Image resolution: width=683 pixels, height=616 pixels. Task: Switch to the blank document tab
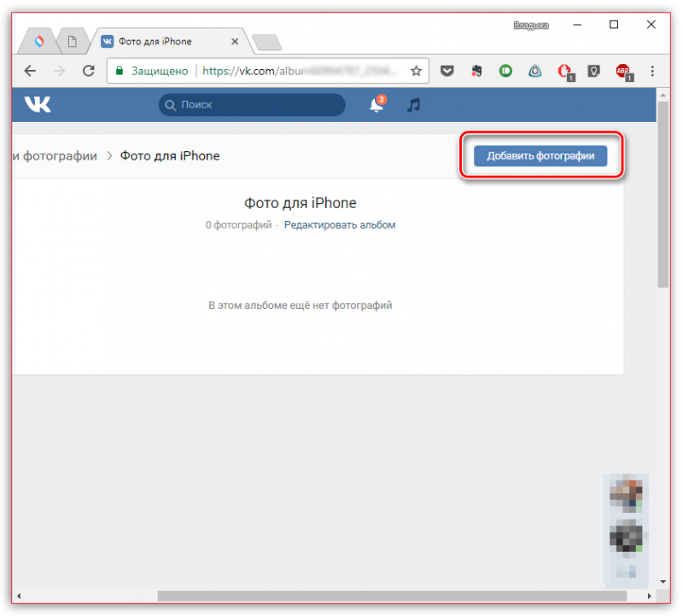[x=73, y=41]
